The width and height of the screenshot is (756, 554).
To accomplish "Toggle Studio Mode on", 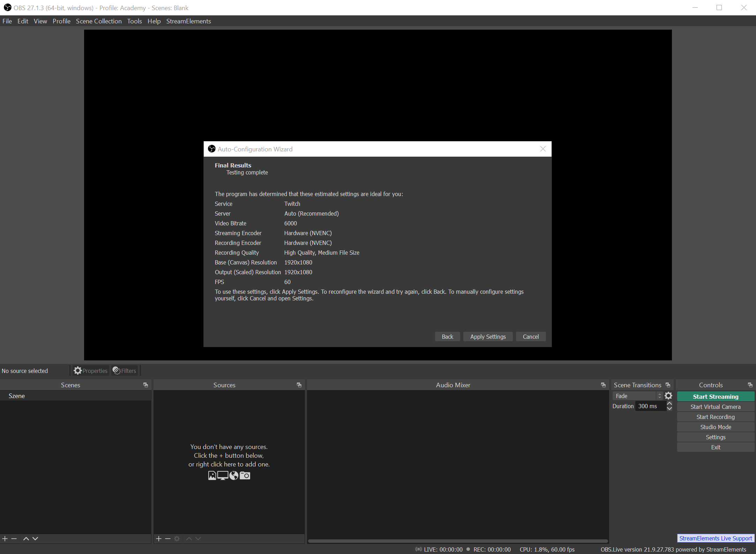I will point(716,427).
